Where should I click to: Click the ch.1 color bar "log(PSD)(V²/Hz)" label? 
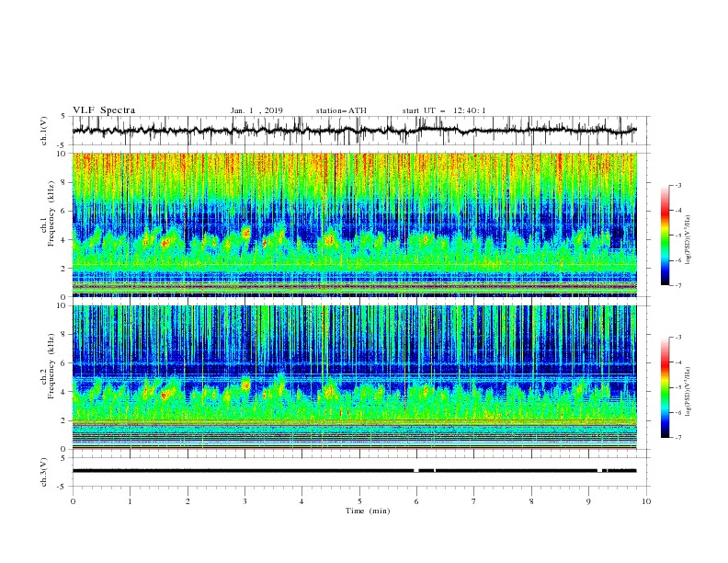pyautogui.click(x=688, y=240)
